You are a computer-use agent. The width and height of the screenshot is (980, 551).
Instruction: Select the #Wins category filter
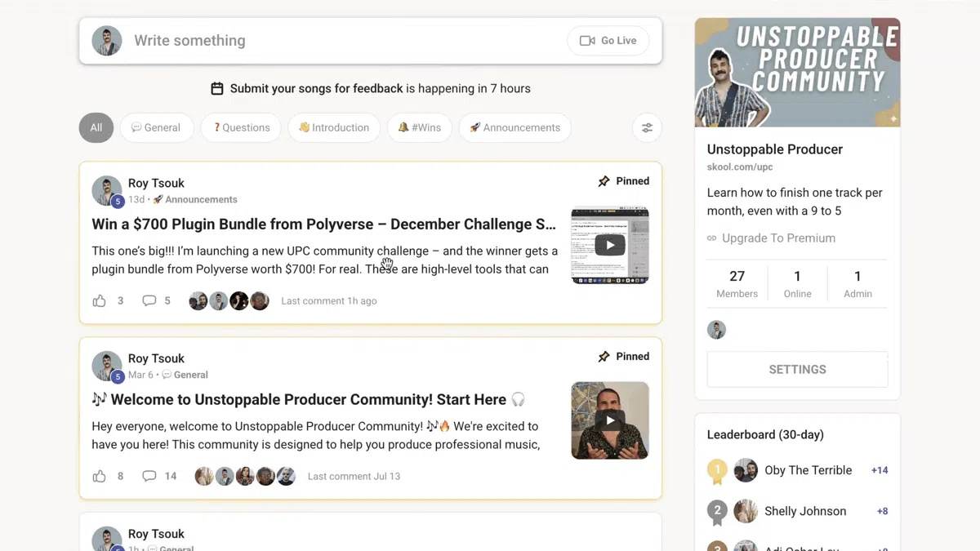pyautogui.click(x=420, y=127)
